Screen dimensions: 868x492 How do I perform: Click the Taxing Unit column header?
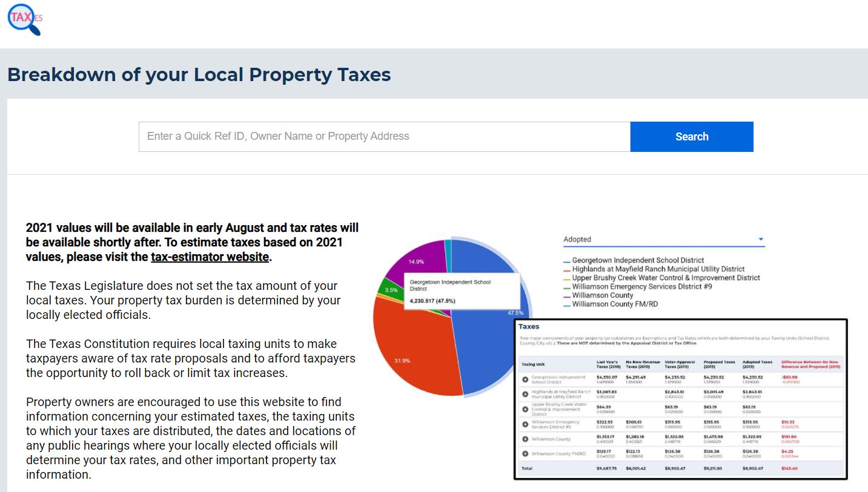point(533,364)
